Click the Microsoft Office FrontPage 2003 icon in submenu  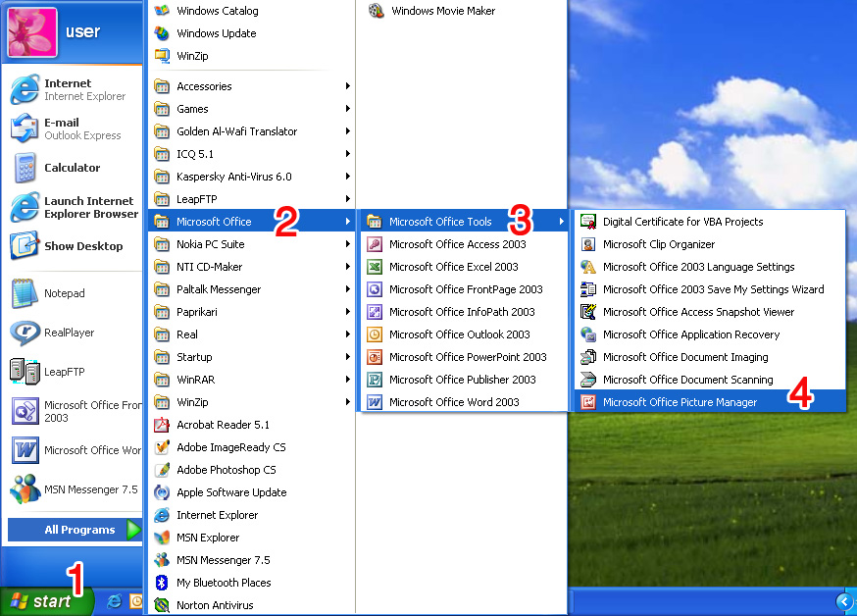point(375,289)
